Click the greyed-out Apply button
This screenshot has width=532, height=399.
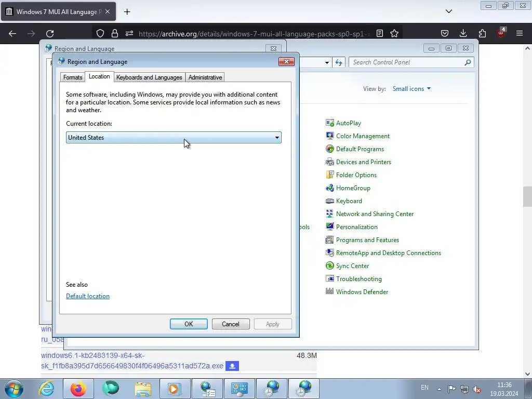pos(273,324)
